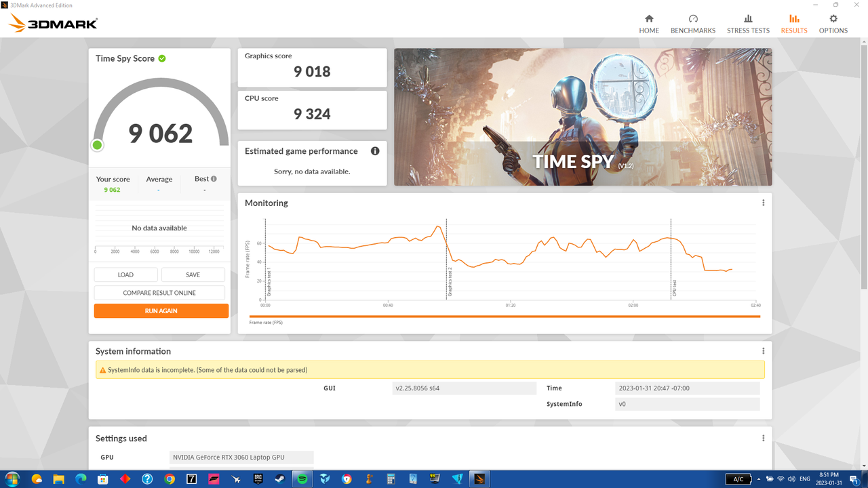Click the green marker on the score gauge

tap(97, 145)
